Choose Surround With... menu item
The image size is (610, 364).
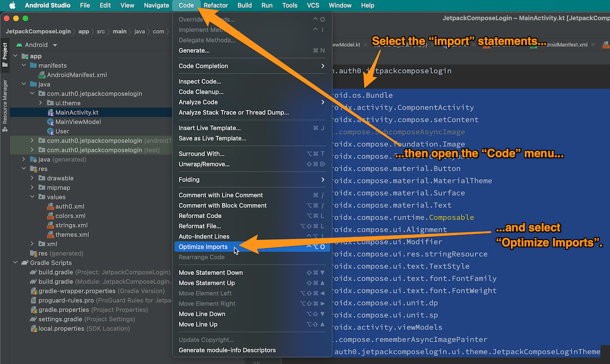(x=252, y=154)
